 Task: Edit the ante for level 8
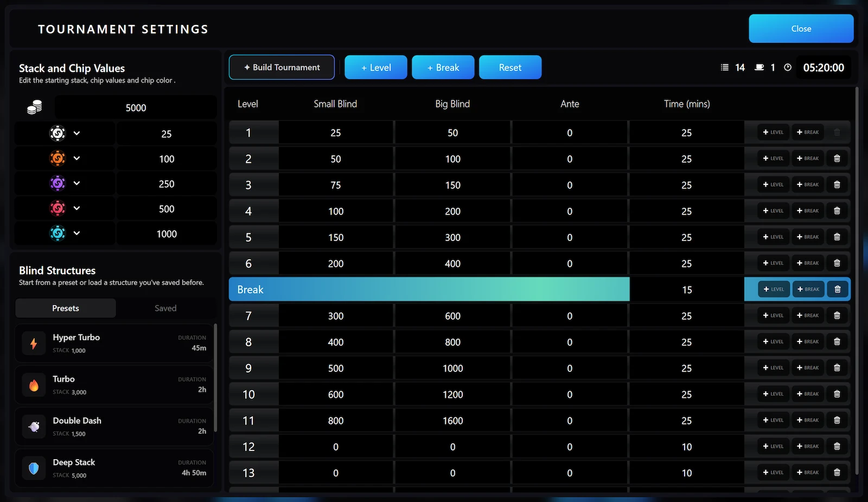570,342
